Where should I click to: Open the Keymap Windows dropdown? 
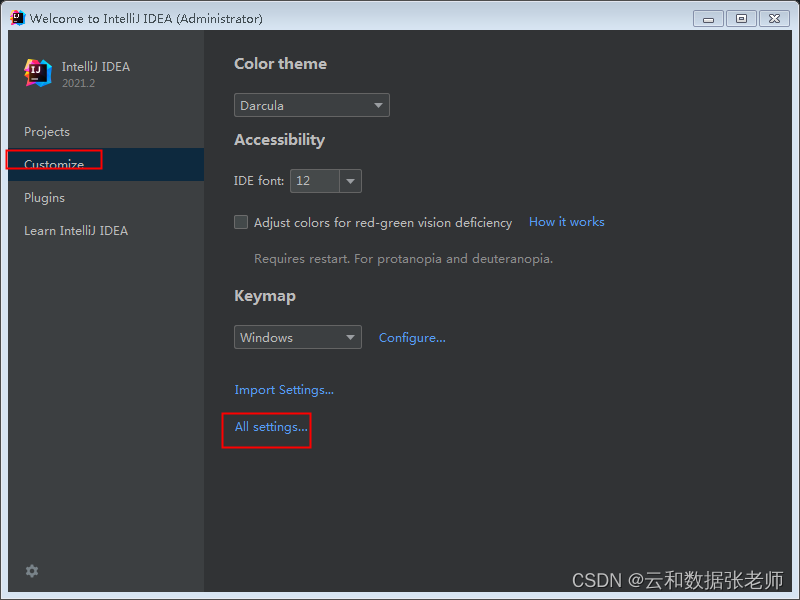[298, 337]
